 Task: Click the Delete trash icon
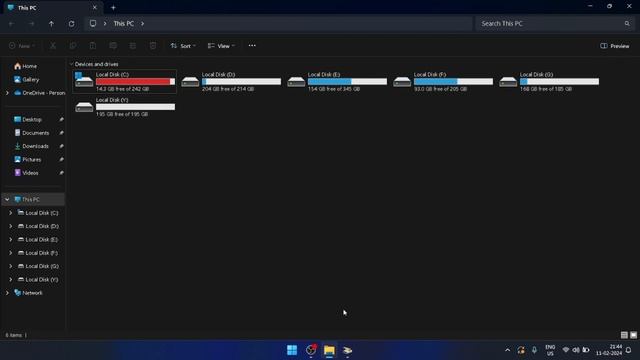[153, 46]
